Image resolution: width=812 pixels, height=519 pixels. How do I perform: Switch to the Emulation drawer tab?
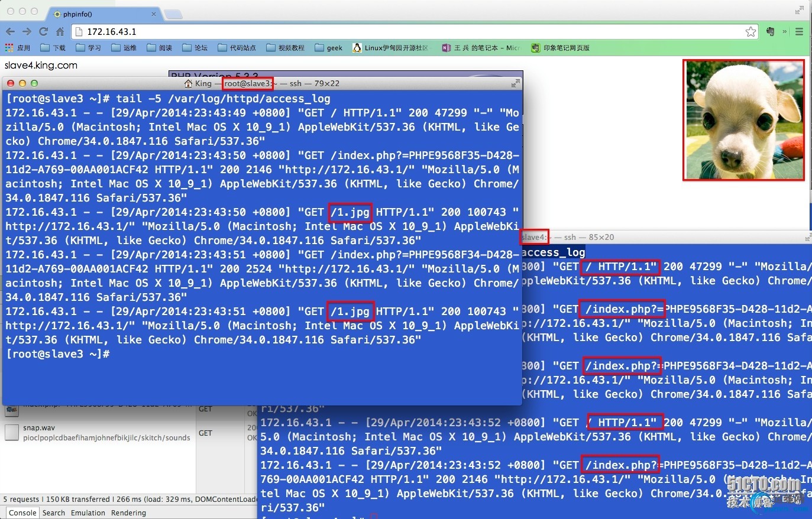88,512
